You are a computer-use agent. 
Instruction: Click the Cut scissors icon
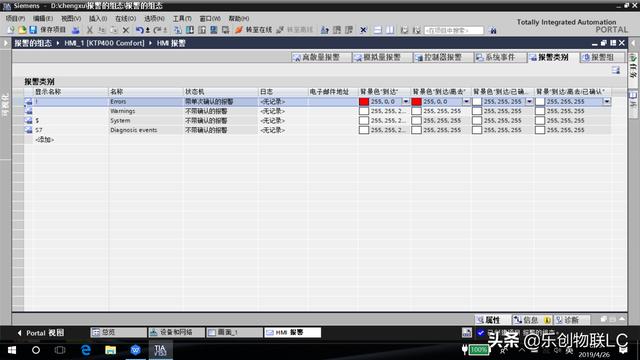coord(90,30)
